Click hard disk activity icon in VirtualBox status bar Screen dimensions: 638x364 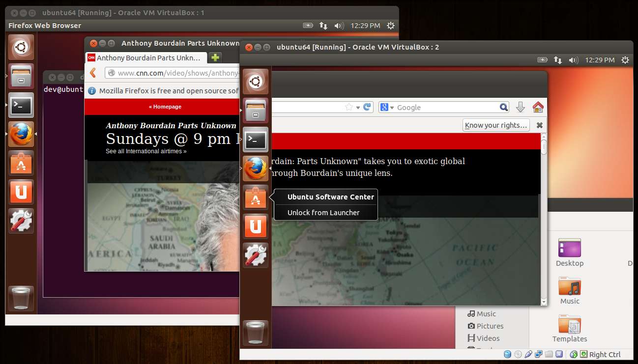(507, 354)
